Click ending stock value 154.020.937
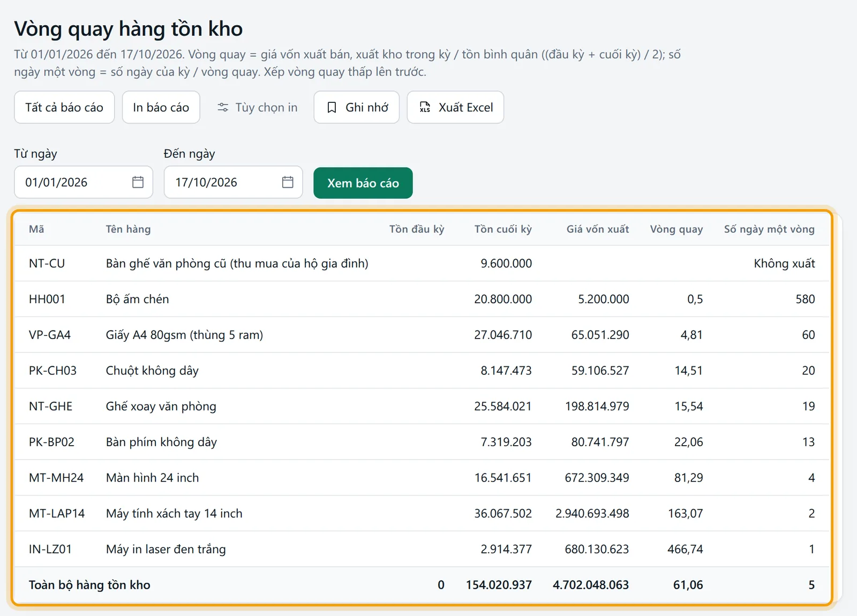The height and width of the screenshot is (616, 857). (499, 585)
